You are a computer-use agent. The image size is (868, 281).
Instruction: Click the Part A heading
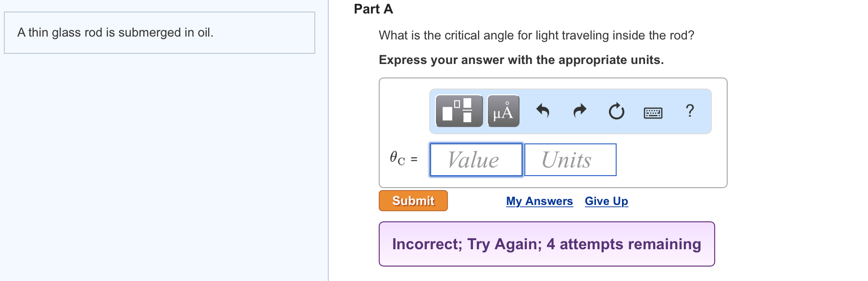(373, 9)
